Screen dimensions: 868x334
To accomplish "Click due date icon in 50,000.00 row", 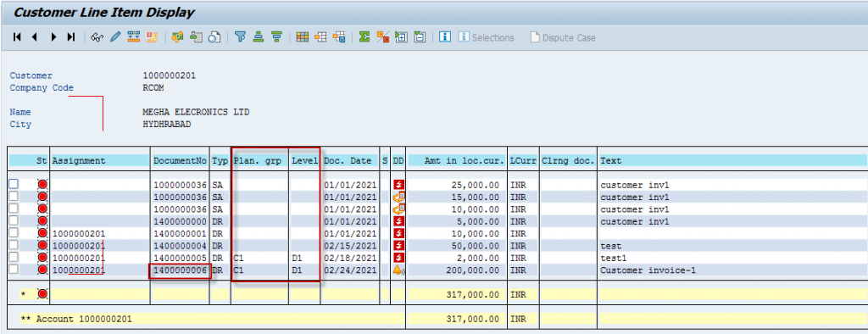I will click(x=398, y=245).
